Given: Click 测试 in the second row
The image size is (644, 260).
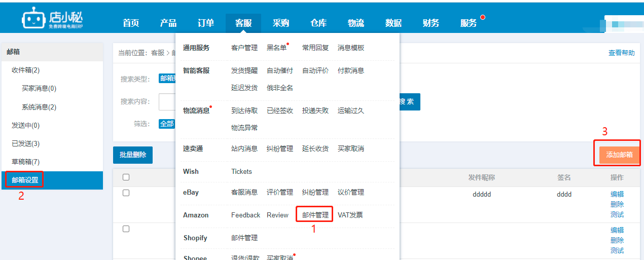Looking at the screenshot, I should tap(617, 250).
